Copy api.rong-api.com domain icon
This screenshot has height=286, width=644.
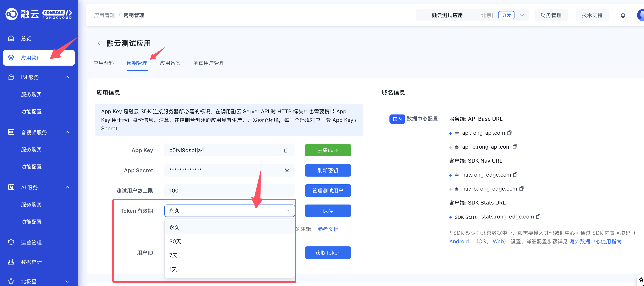509,133
